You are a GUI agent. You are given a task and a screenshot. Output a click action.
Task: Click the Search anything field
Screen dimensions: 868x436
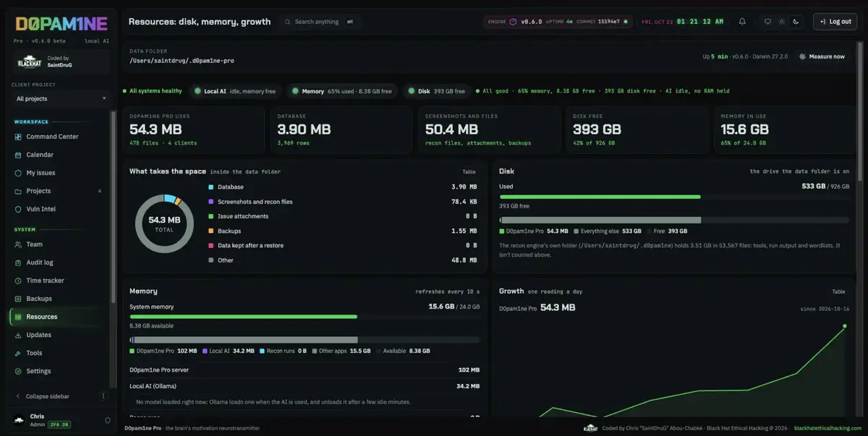[x=320, y=22]
